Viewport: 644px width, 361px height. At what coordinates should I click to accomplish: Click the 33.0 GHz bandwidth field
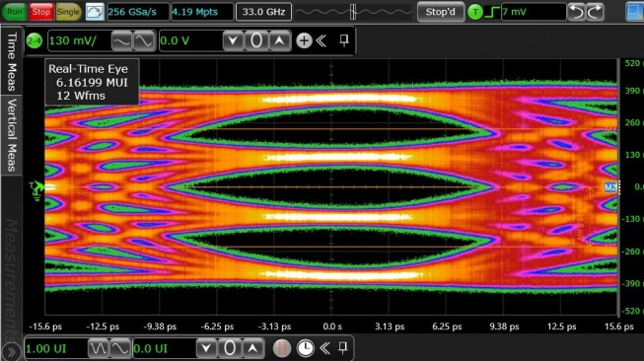point(263,12)
